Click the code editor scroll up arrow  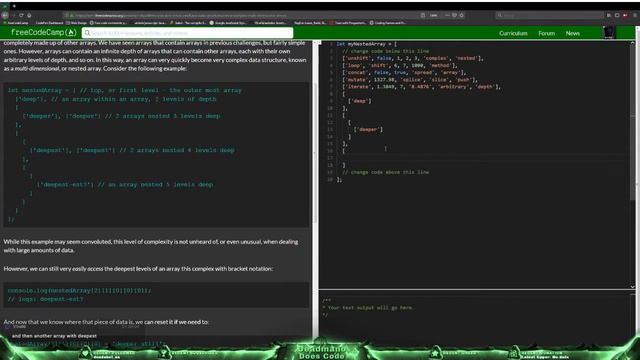click(633, 43)
